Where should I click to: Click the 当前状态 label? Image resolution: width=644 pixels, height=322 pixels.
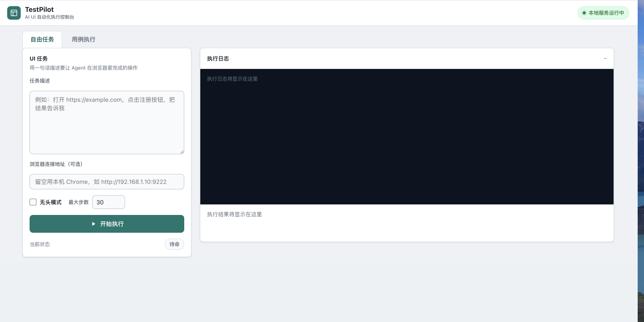(x=40, y=244)
